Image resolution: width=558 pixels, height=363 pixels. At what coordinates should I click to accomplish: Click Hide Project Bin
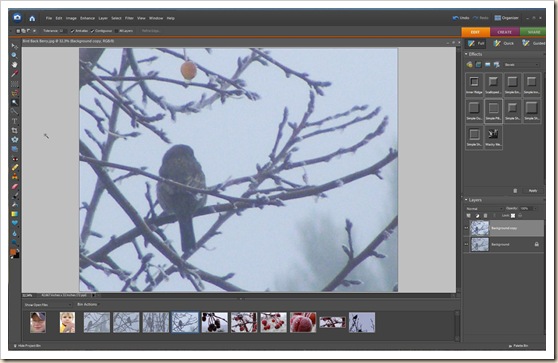(27, 346)
